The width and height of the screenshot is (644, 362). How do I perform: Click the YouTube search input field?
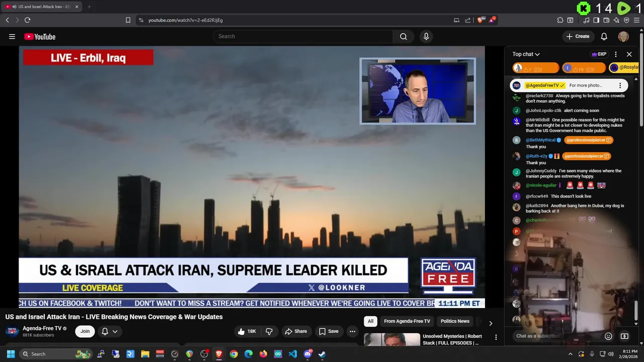[303, 36]
